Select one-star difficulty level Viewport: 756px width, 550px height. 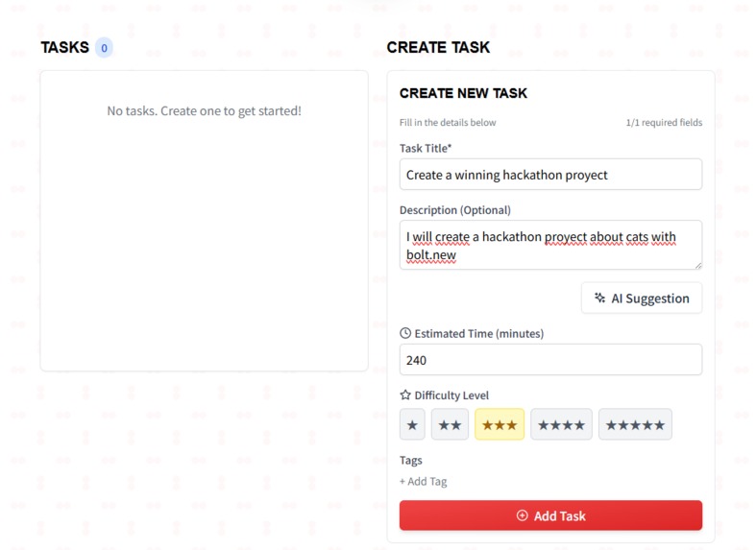(412, 424)
